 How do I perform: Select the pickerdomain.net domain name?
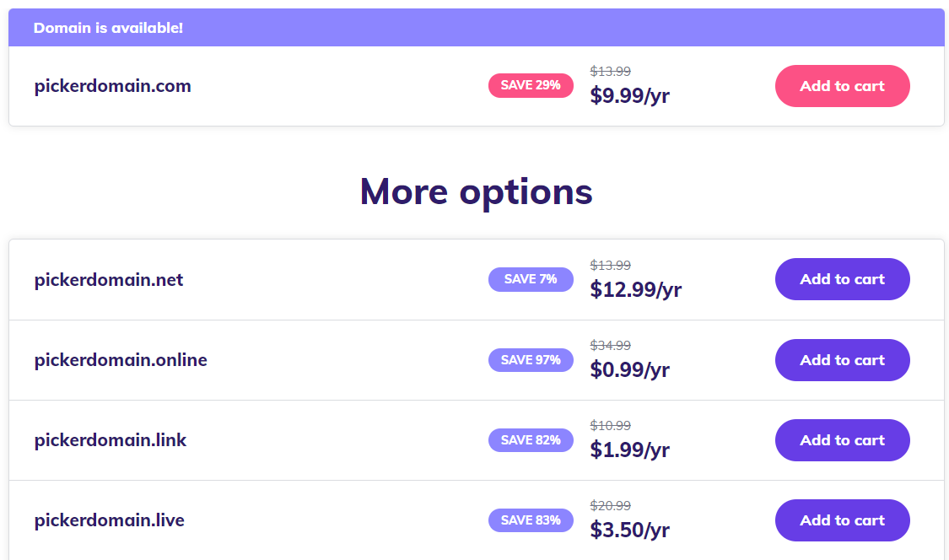[109, 280]
